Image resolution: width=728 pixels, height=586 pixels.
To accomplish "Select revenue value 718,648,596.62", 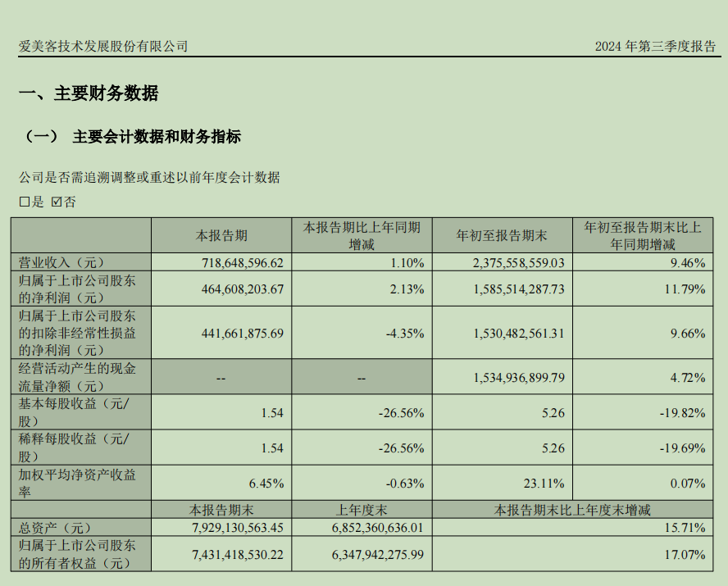I will click(243, 263).
